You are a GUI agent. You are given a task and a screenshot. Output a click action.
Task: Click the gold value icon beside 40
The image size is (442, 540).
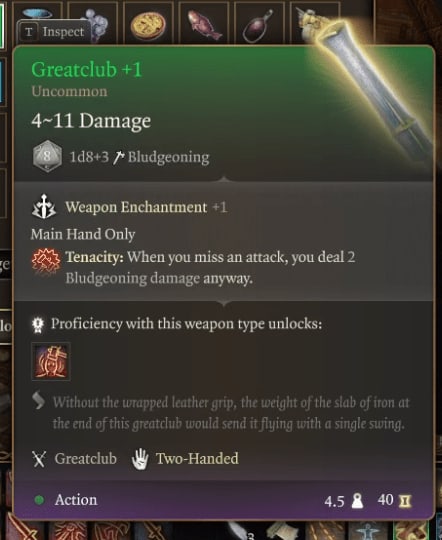pyautogui.click(x=405, y=501)
